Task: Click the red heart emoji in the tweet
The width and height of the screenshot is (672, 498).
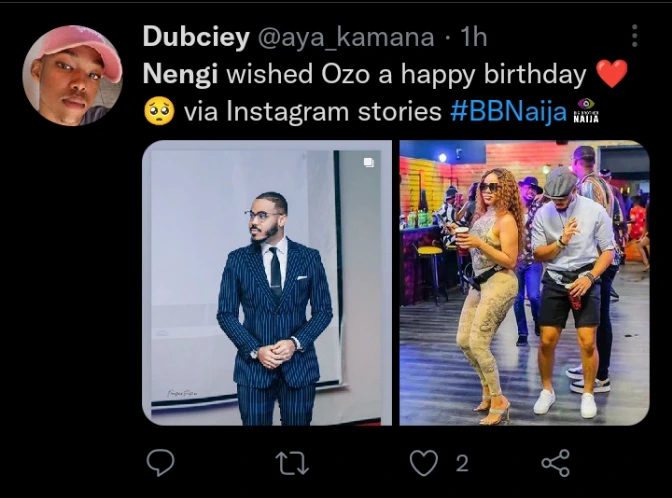Action: click(611, 74)
